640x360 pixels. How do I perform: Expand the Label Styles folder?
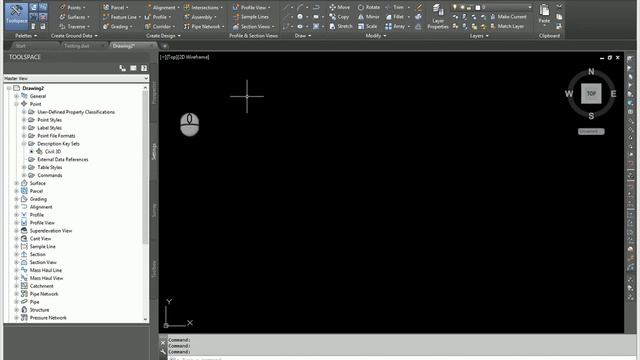pyautogui.click(x=24, y=128)
